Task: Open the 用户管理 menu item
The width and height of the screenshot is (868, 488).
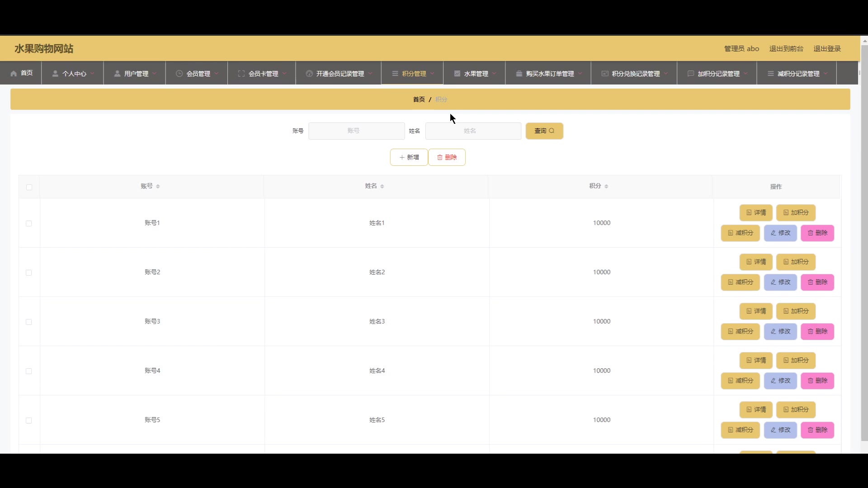Action: [136, 74]
